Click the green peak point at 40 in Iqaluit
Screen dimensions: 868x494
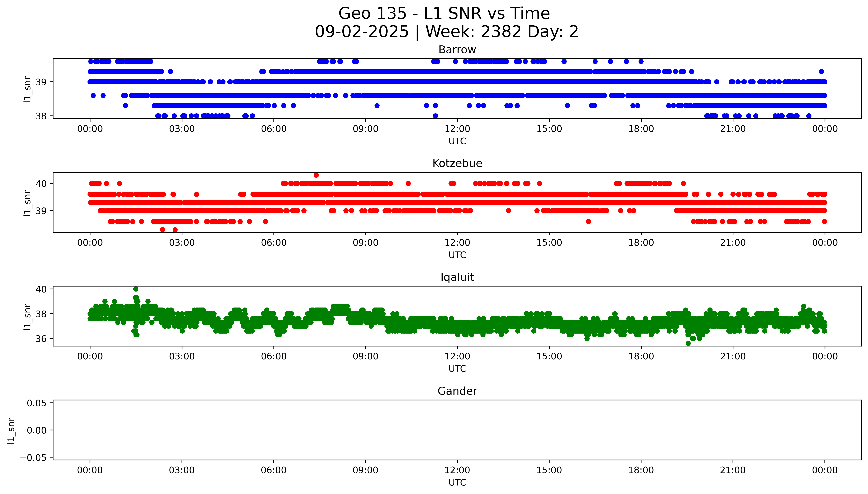click(136, 289)
